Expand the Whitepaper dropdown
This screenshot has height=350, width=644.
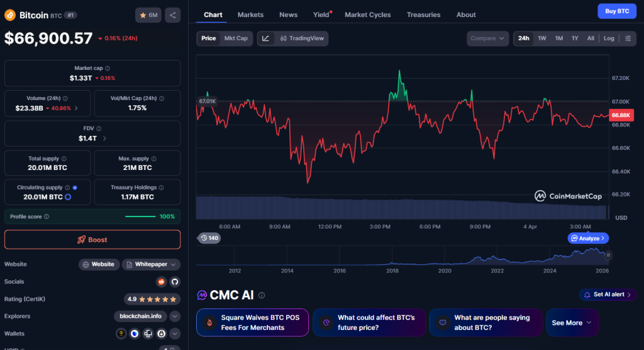[x=151, y=264]
